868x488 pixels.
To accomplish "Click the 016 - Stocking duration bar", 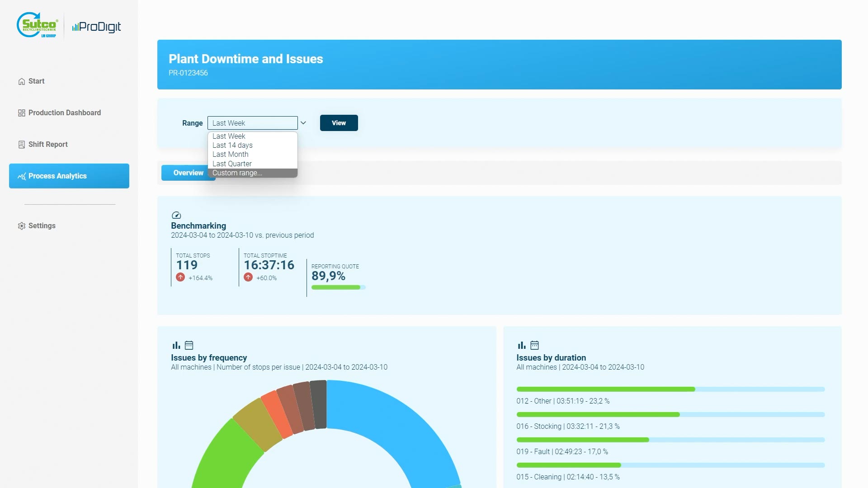I will point(670,414).
